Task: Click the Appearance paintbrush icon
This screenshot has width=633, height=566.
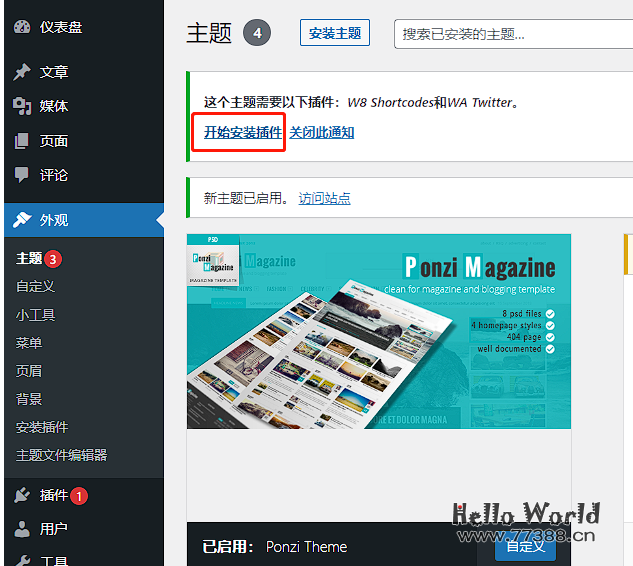Action: coord(22,220)
